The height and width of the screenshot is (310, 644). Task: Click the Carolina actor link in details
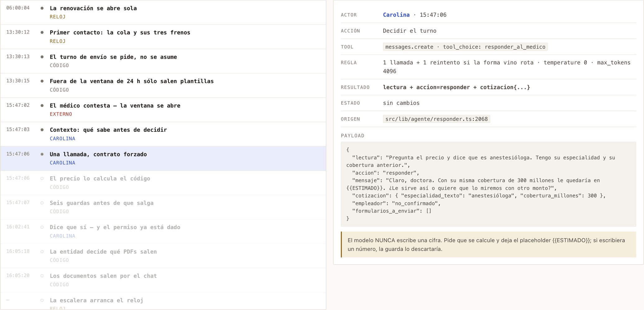tap(396, 15)
